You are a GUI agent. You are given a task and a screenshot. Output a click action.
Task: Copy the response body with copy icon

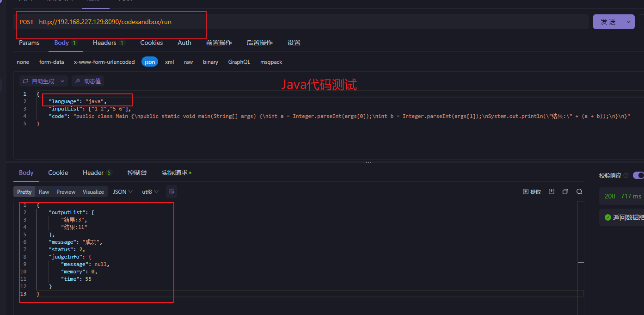[565, 191]
